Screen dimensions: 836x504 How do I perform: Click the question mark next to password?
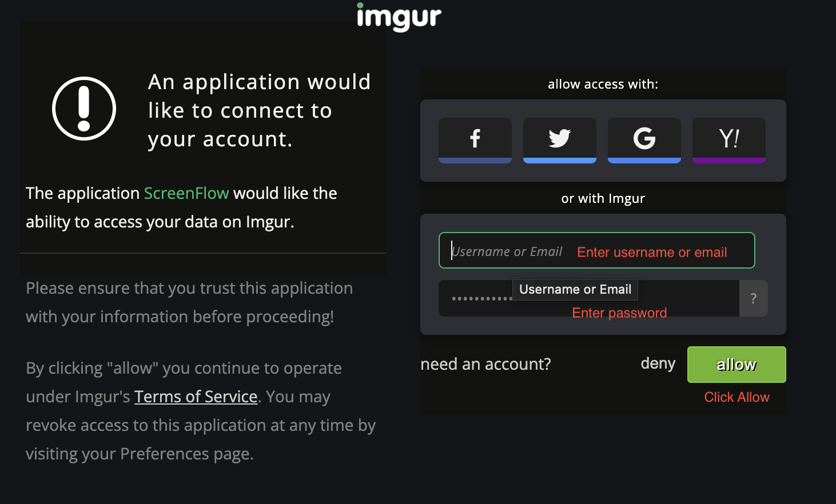point(754,298)
